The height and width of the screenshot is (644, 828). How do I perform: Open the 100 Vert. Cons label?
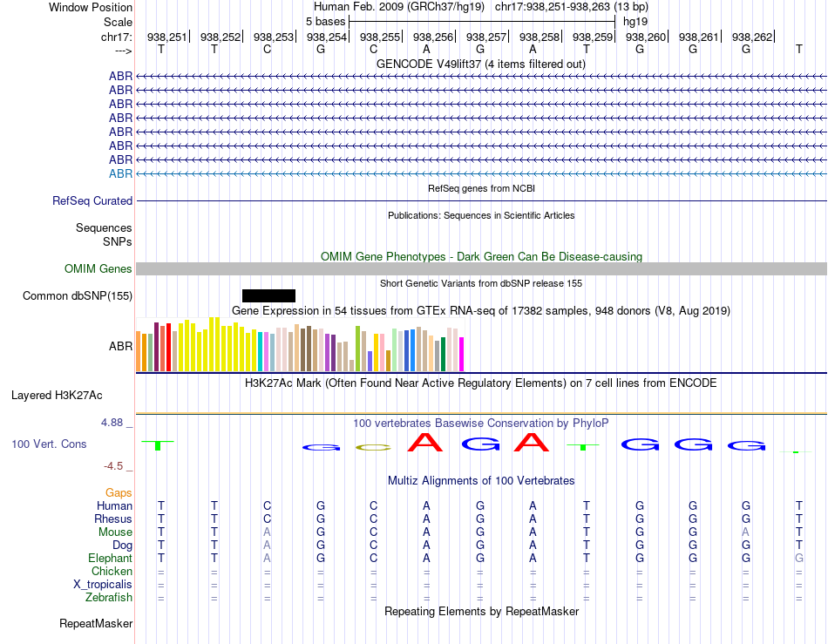click(49, 444)
